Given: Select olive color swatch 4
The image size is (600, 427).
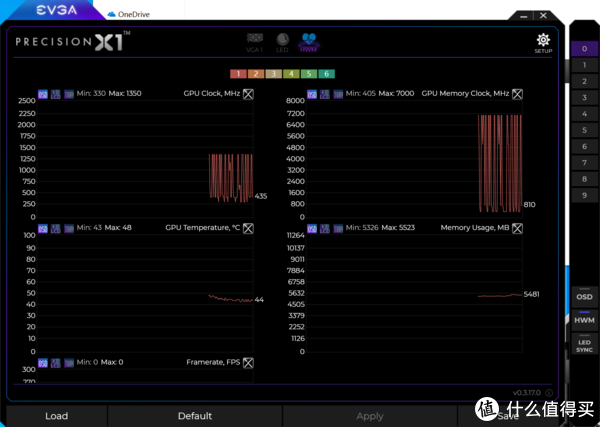Looking at the screenshot, I should coord(291,74).
